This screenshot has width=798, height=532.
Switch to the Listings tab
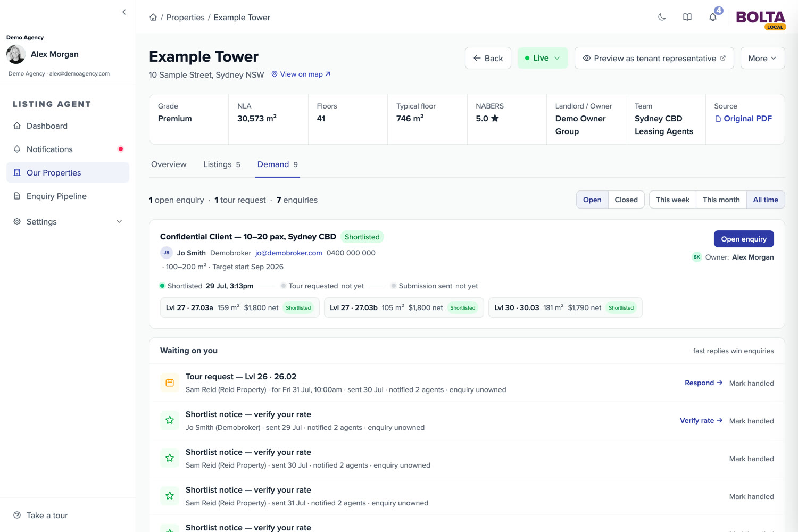click(222, 164)
